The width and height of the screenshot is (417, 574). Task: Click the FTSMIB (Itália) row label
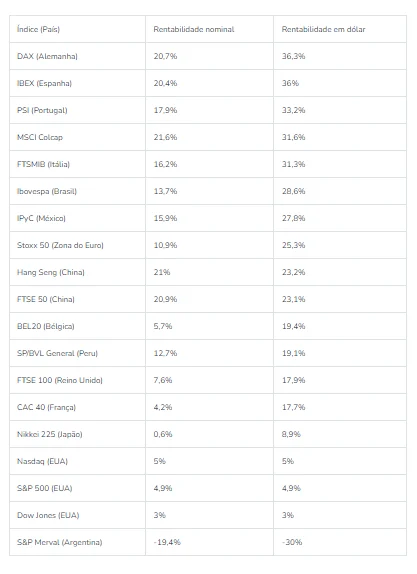(x=43, y=164)
